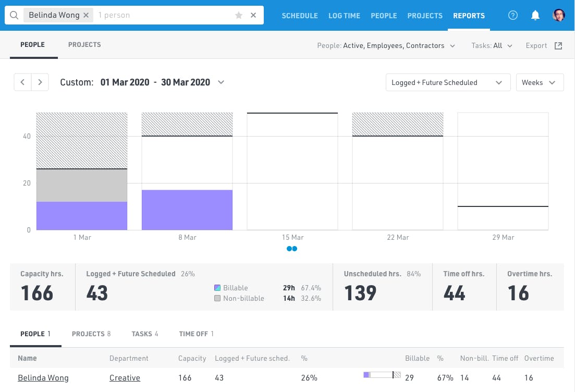The width and height of the screenshot is (575, 392).
Task: Open the notifications bell
Action: pos(535,15)
